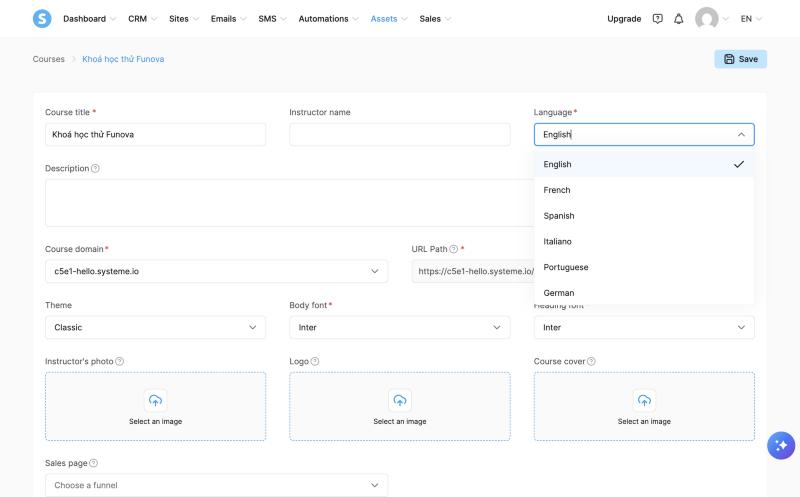This screenshot has width=800, height=497.
Task: Open the EN interface language selector
Action: [751, 19]
